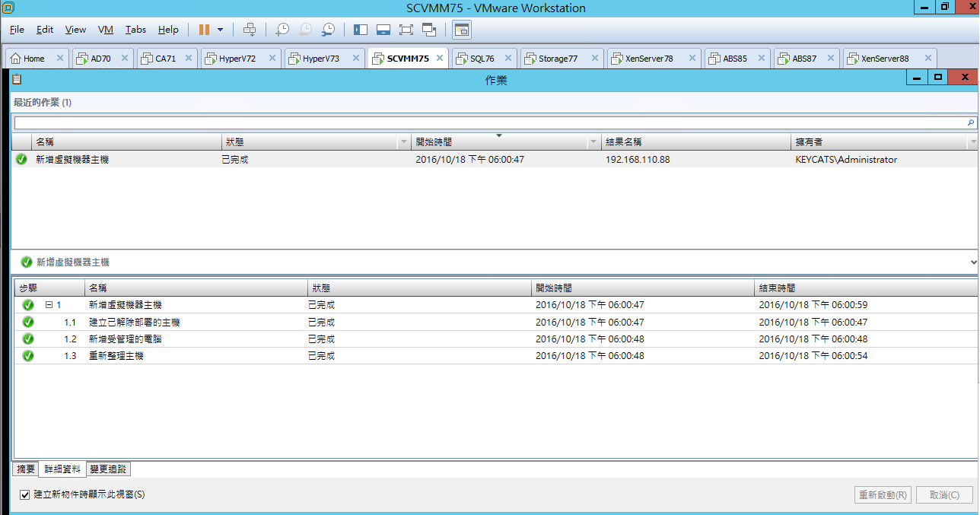
Task: Open the 開始時間 column filter dropdown
Action: 593,142
